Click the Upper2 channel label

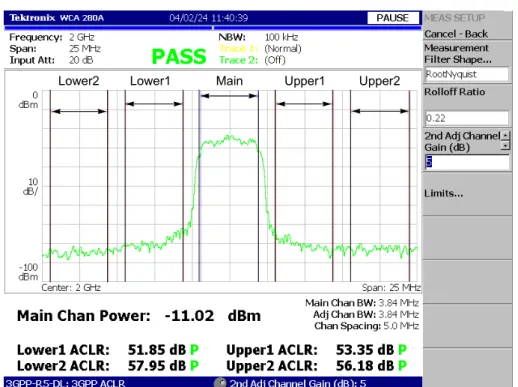point(379,81)
